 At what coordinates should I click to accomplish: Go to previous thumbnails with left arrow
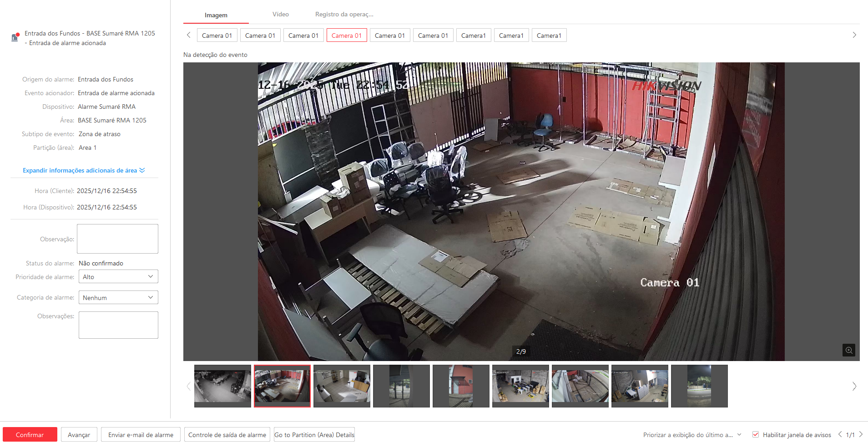click(188, 386)
